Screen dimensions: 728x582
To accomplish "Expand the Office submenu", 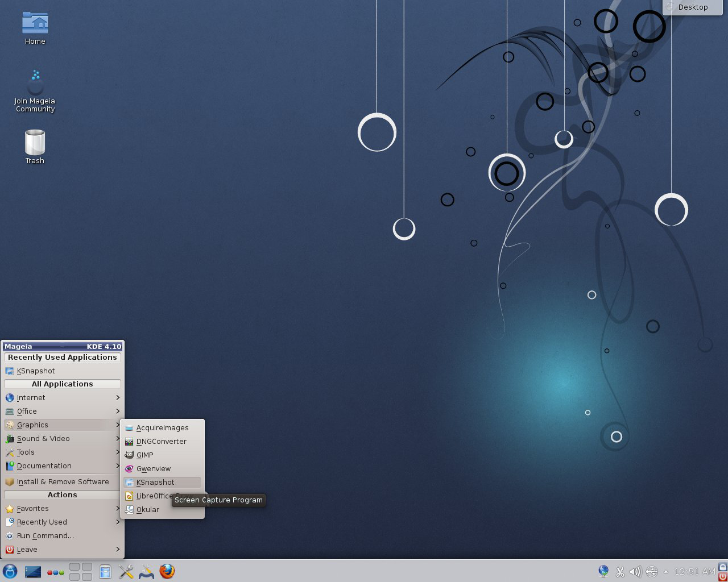I will [x=63, y=411].
